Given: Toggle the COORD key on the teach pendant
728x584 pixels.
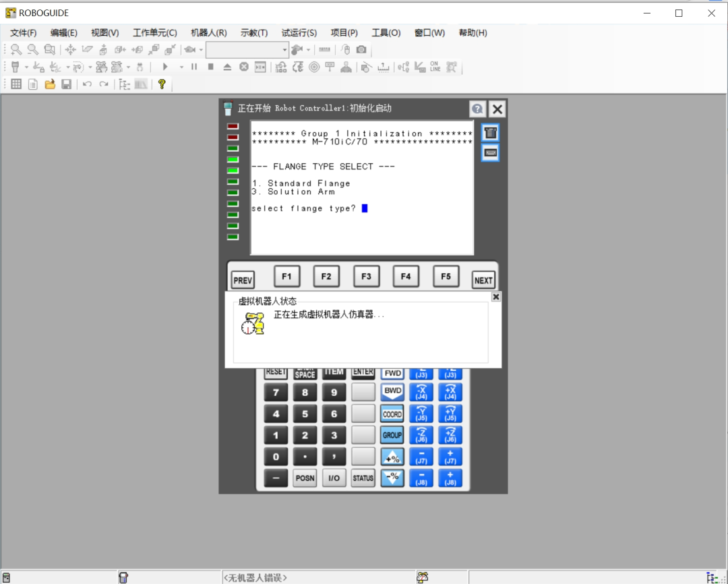Looking at the screenshot, I should (x=392, y=413).
